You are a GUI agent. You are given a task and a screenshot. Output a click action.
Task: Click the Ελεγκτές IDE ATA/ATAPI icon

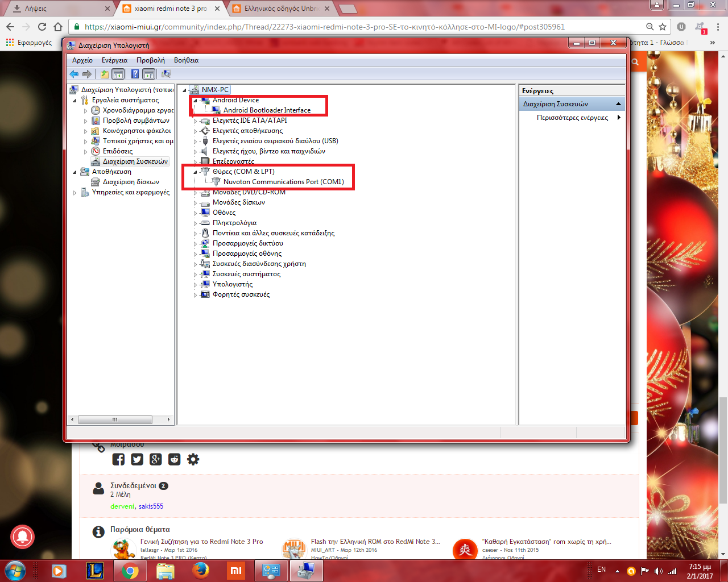click(x=205, y=120)
